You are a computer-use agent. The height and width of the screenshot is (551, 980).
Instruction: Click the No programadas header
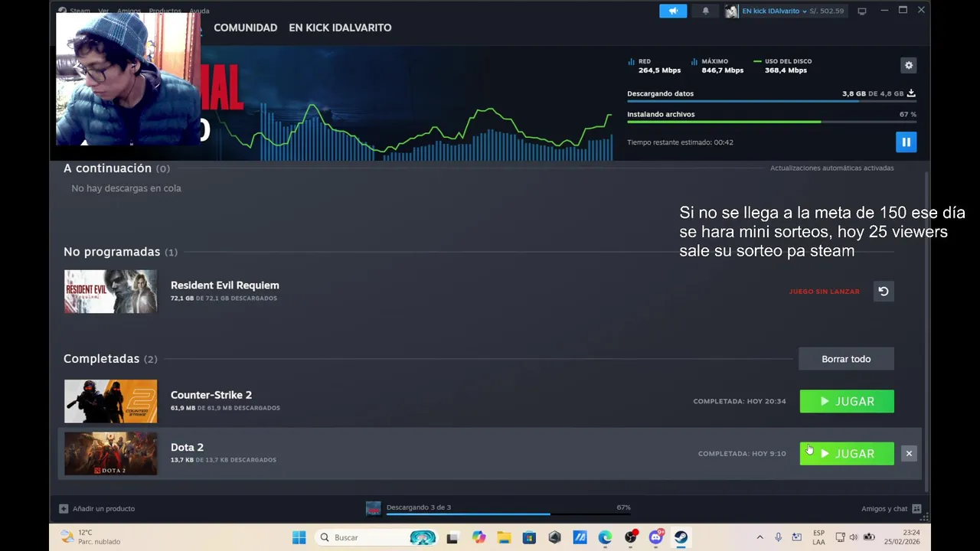(x=120, y=252)
